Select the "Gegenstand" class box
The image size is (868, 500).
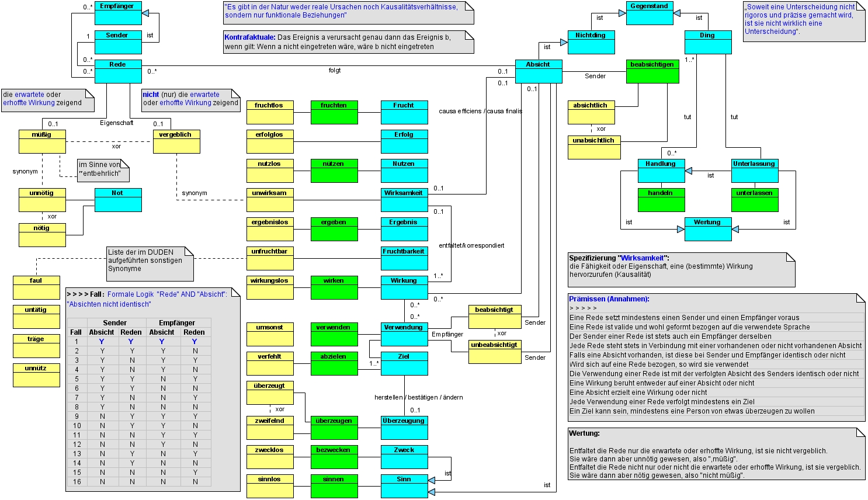coord(650,13)
